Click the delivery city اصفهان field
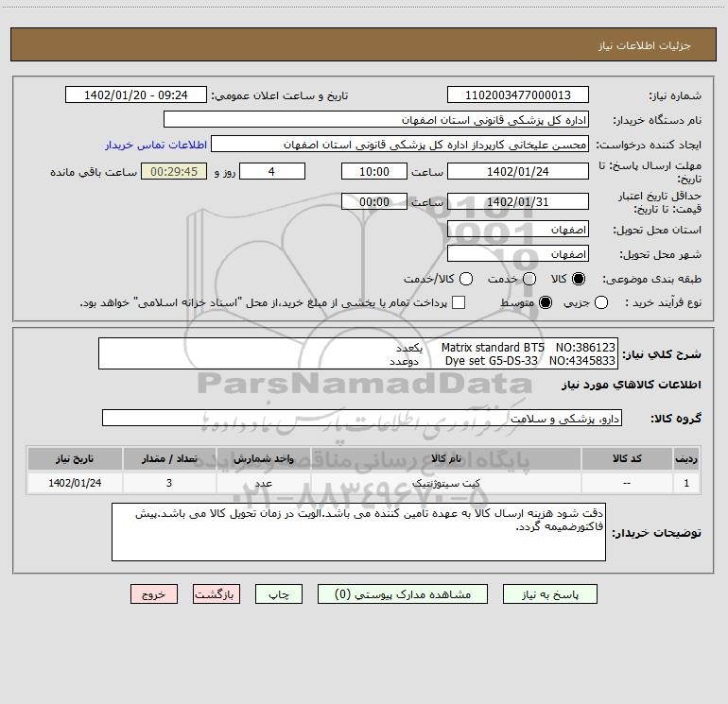Screen dimensions: 728x704 [518, 254]
